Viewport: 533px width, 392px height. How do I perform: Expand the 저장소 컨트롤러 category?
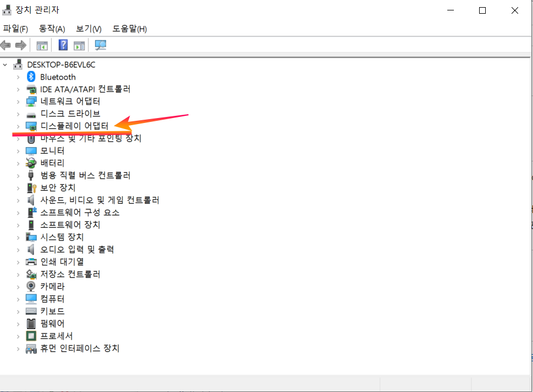(18, 275)
